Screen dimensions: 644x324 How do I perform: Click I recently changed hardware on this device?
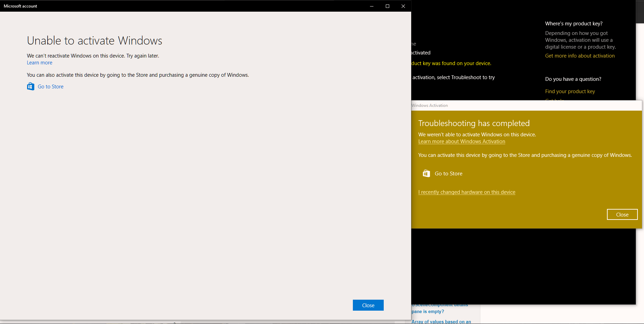pyautogui.click(x=466, y=192)
